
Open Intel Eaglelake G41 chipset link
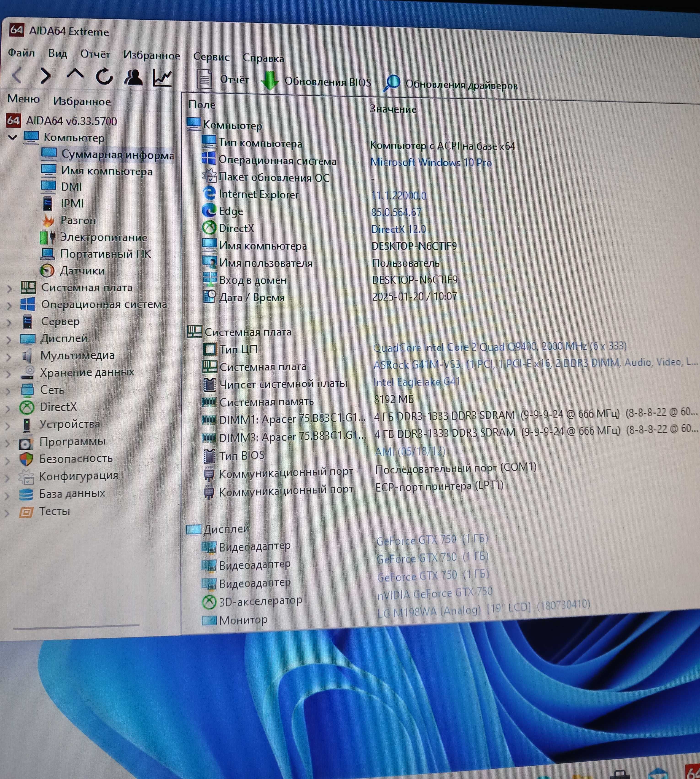point(417,382)
